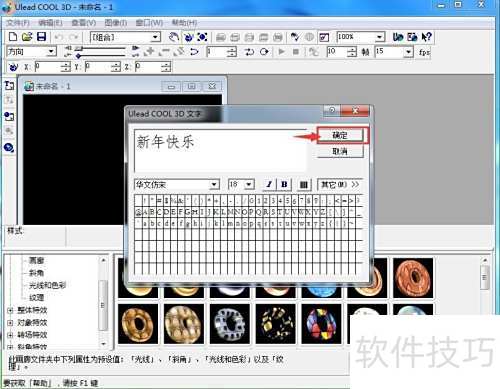Viewport: 500px width, 389px height.
Task: Open the text alignment icon in the text dialog
Action: click(x=304, y=184)
